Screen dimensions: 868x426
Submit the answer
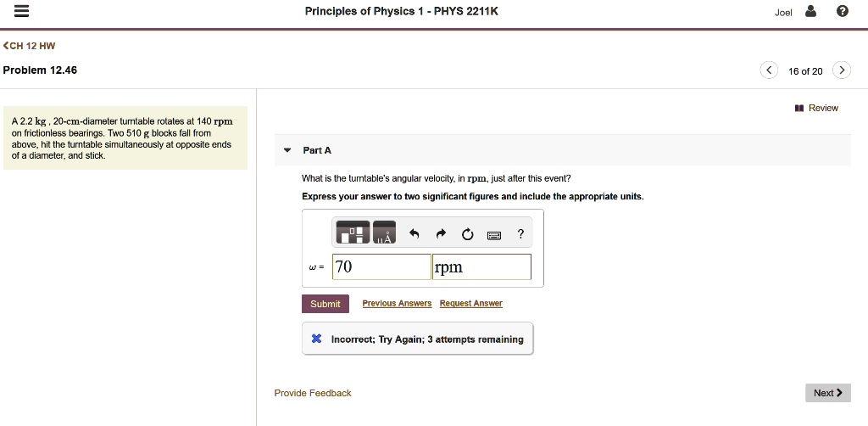click(x=325, y=304)
